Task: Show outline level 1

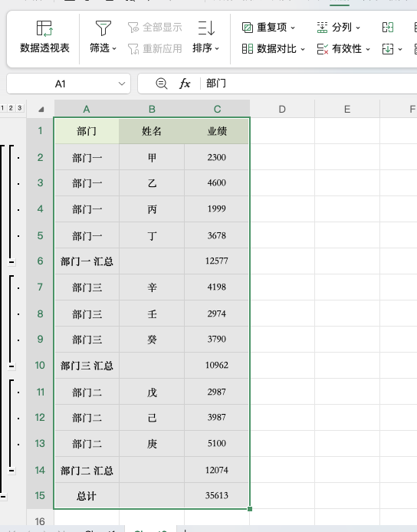Action: [x=3, y=108]
